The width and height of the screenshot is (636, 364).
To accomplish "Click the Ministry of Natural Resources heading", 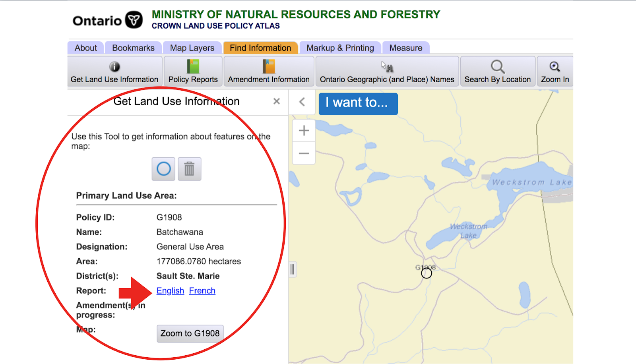I will coord(296,14).
